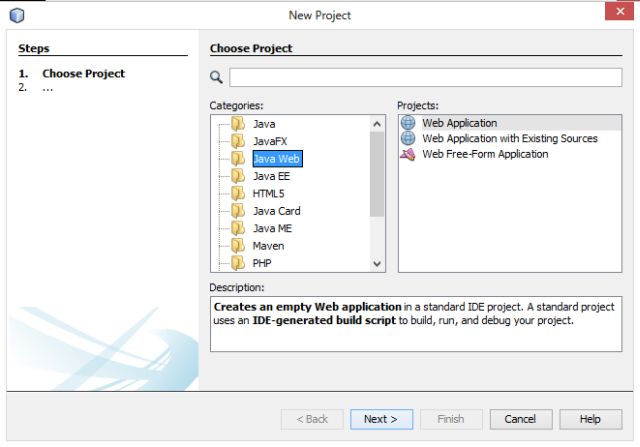The height and width of the screenshot is (447, 640).
Task: Click the Java ME folder icon
Action: pyautogui.click(x=238, y=228)
